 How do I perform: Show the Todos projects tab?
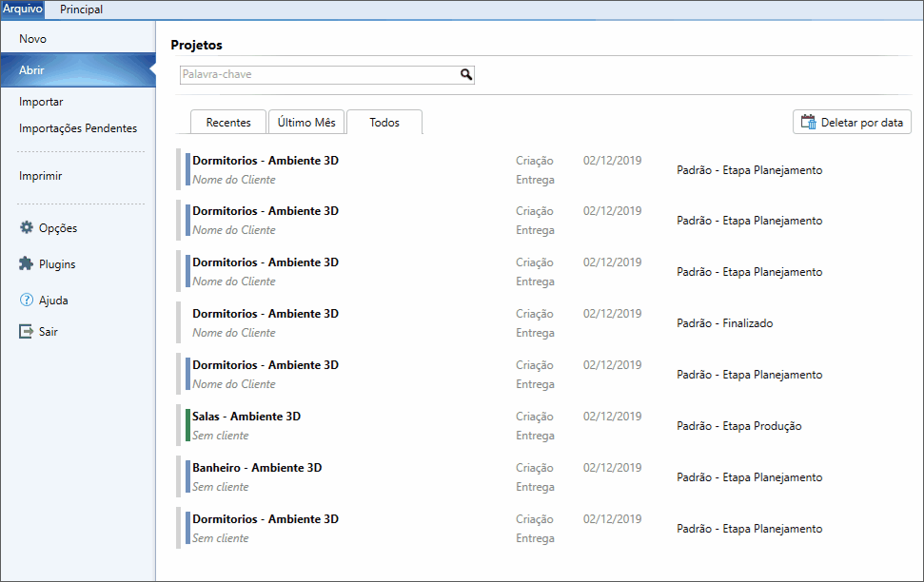coord(384,123)
